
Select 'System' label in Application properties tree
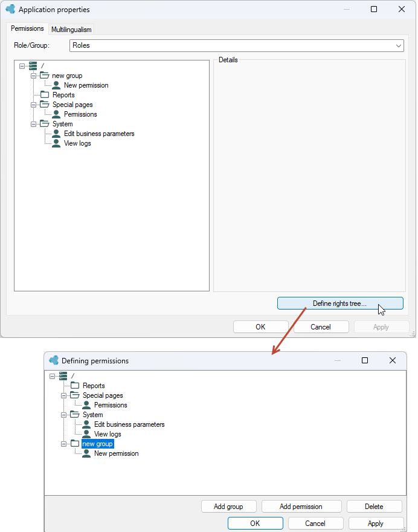pyautogui.click(x=62, y=124)
